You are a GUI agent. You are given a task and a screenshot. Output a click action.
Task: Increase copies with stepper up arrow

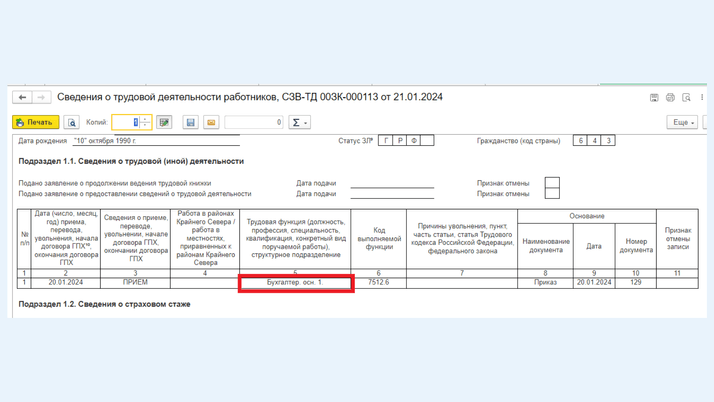point(145,119)
